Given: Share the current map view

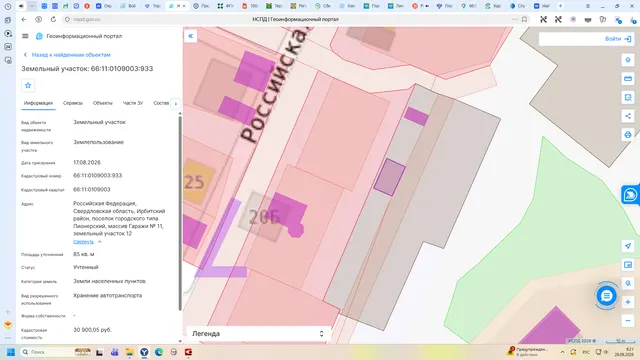Looking at the screenshot, I should [x=628, y=116].
